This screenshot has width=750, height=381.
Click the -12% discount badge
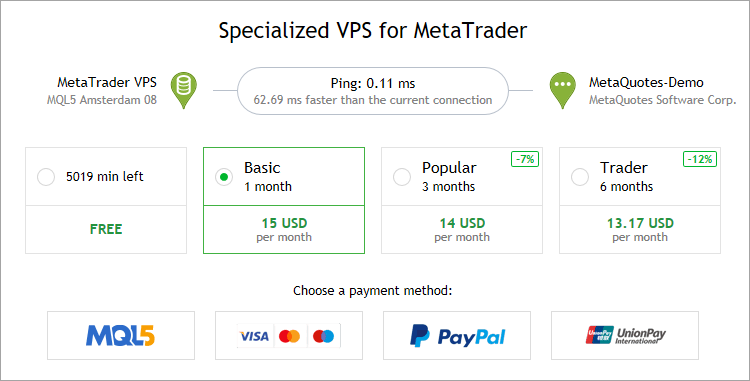pyautogui.click(x=700, y=159)
